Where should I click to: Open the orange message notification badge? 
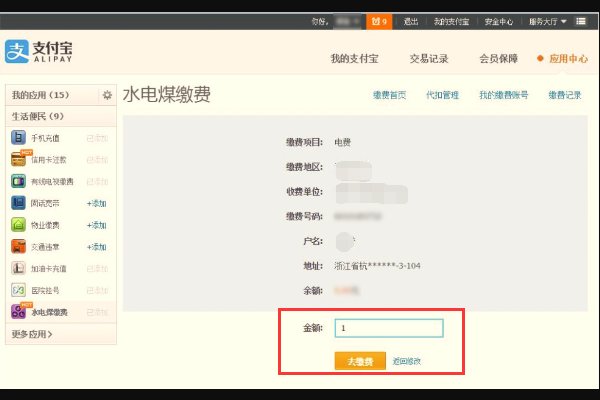coord(379,21)
